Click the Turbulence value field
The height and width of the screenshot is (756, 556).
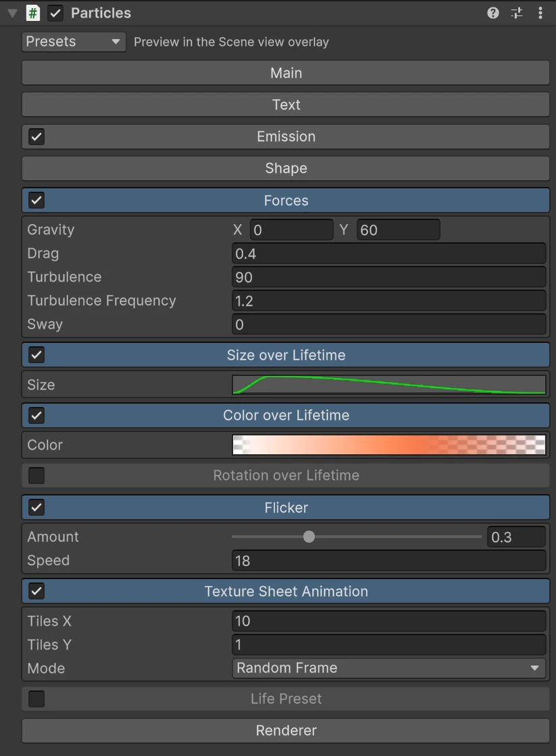click(389, 277)
